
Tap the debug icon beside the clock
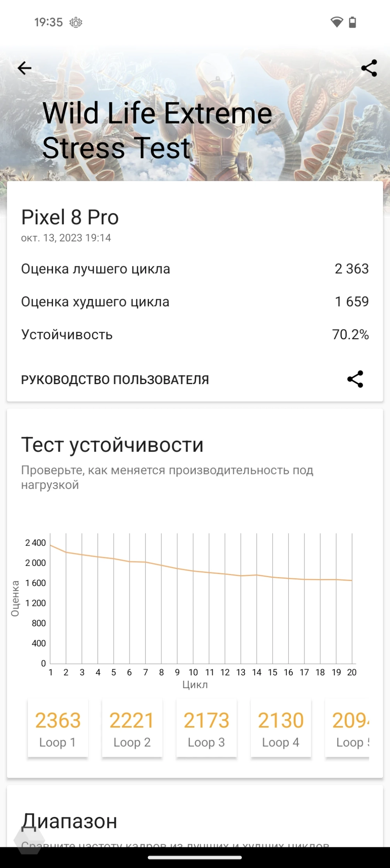76,23
